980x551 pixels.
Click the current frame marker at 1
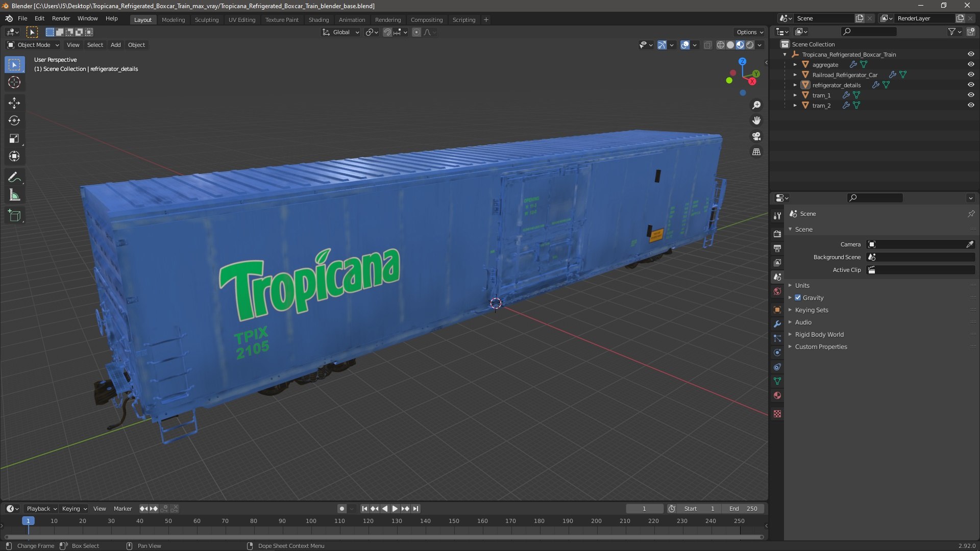(x=28, y=521)
